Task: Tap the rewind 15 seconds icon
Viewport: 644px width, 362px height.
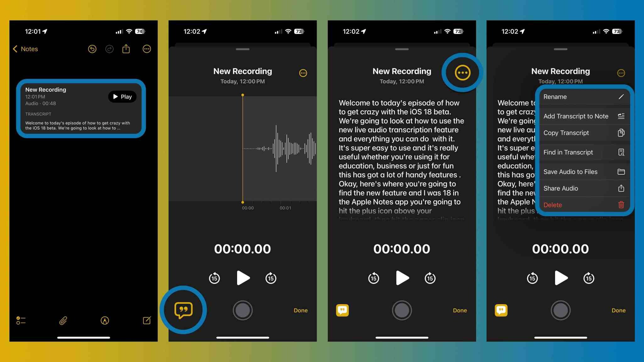Action: tap(214, 278)
